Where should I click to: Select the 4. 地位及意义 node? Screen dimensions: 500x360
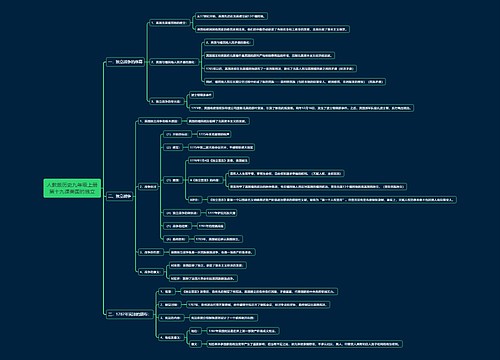(x=170, y=337)
